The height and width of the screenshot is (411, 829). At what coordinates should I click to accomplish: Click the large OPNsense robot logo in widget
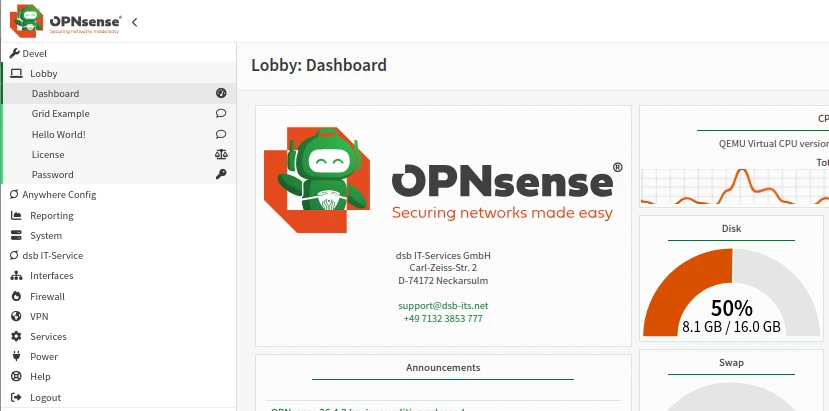coord(443,180)
